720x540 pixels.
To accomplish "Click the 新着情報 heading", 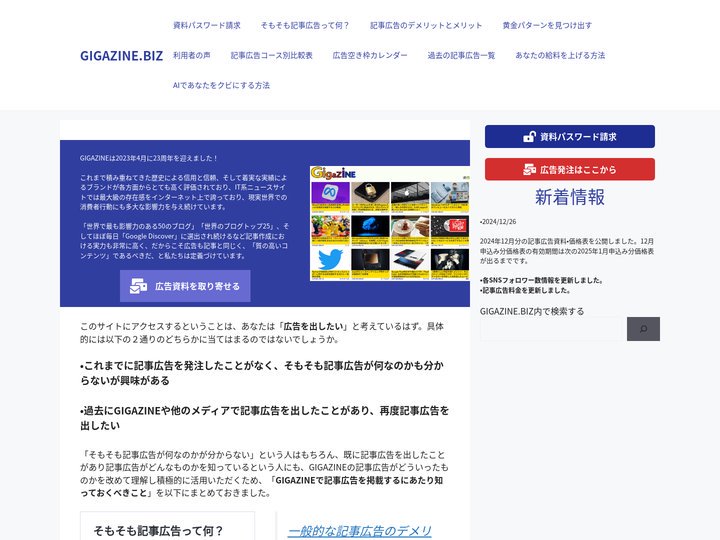I will (x=570, y=197).
